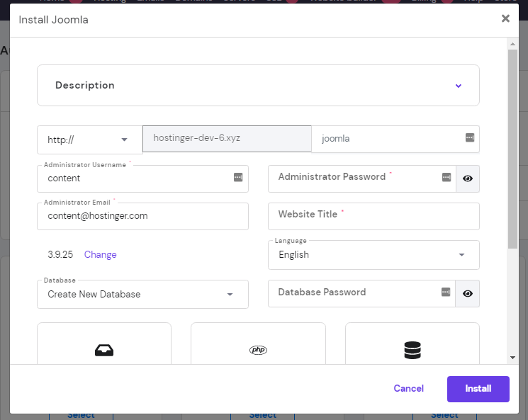Reveal the Database Password with eye icon
The height and width of the screenshot is (420, 528).
coord(468,293)
